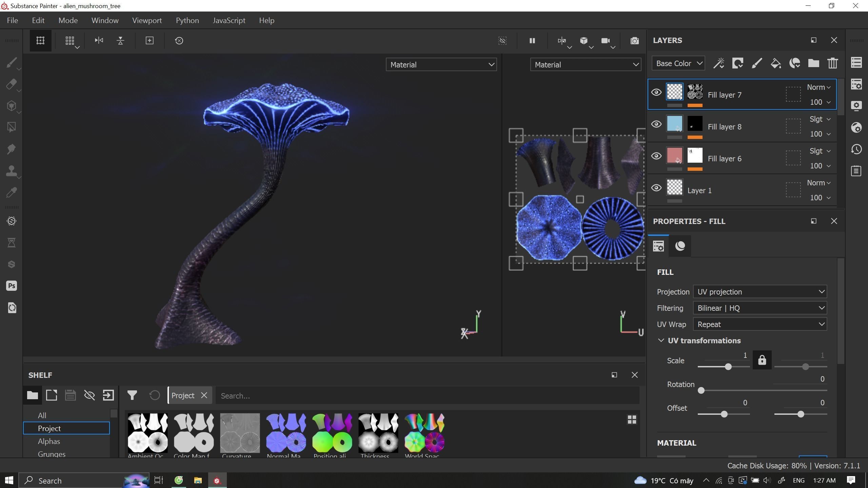
Task: Delete the selected layer
Action: coord(833,63)
